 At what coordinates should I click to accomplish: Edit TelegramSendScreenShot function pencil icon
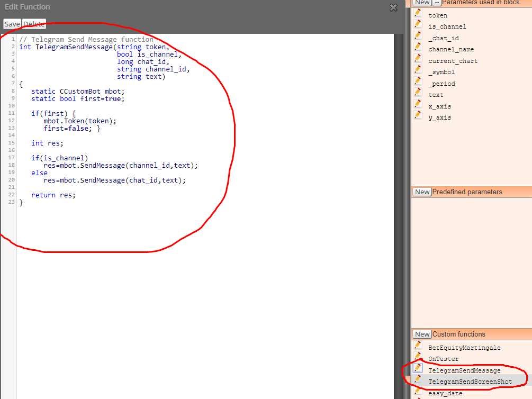tap(418, 379)
